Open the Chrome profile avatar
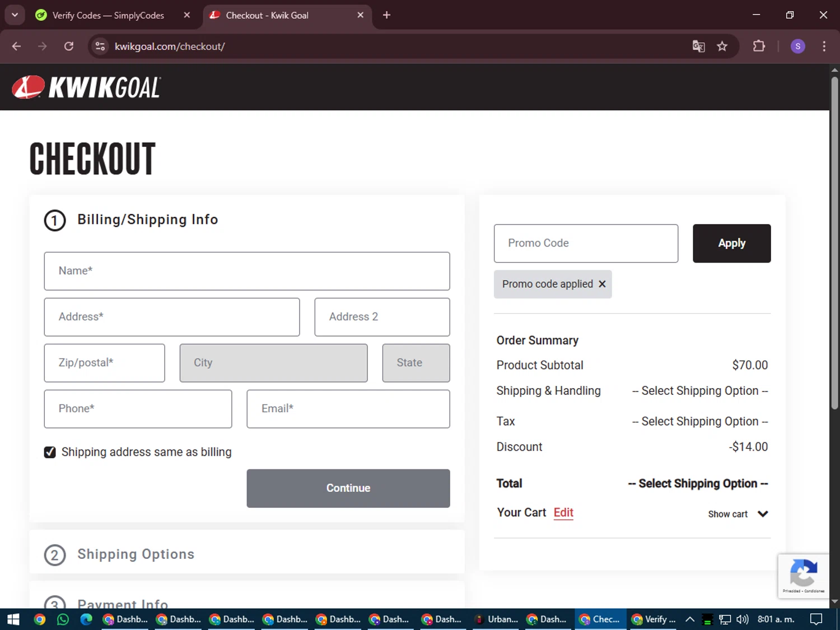This screenshot has width=840, height=630. click(798, 46)
